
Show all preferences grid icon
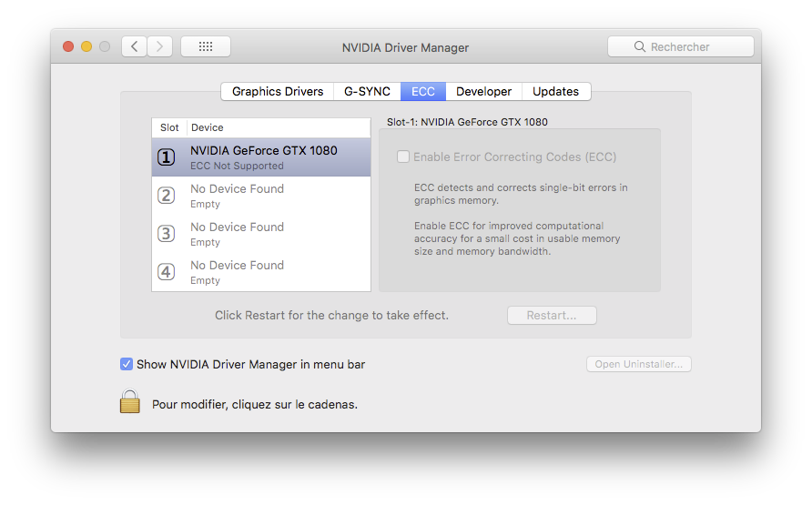coord(206,46)
